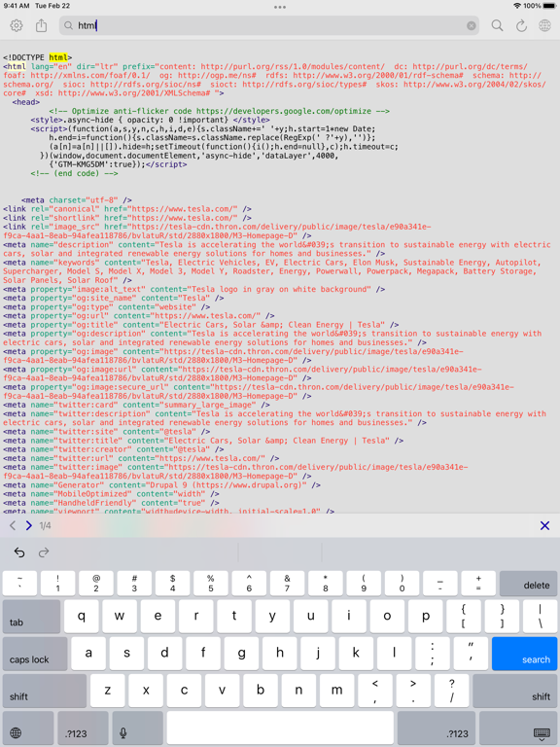The width and height of the screenshot is (560, 747).
Task: Click the 1/4 match counter
Action: tap(46, 525)
